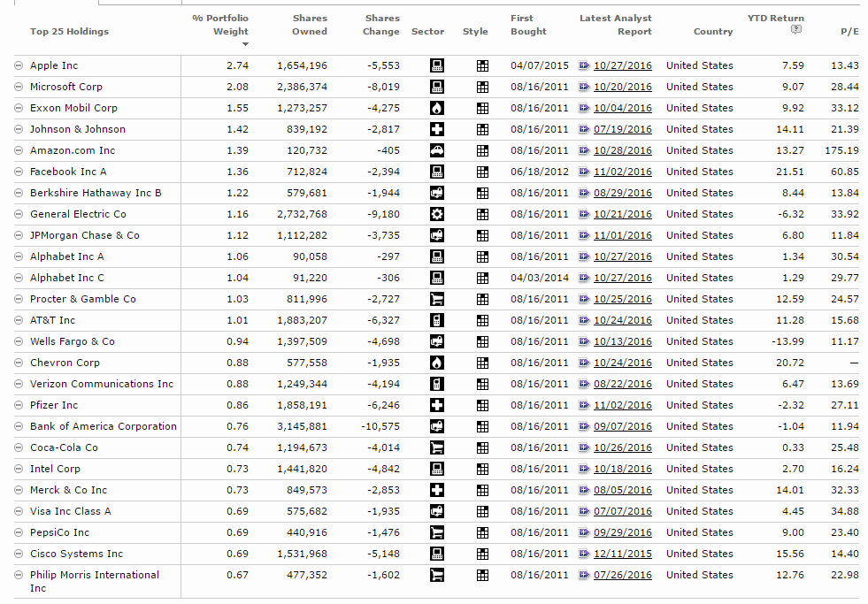Toggle the minus control beside Intel Corp
Screen dimensions: 868x604
tap(19, 469)
